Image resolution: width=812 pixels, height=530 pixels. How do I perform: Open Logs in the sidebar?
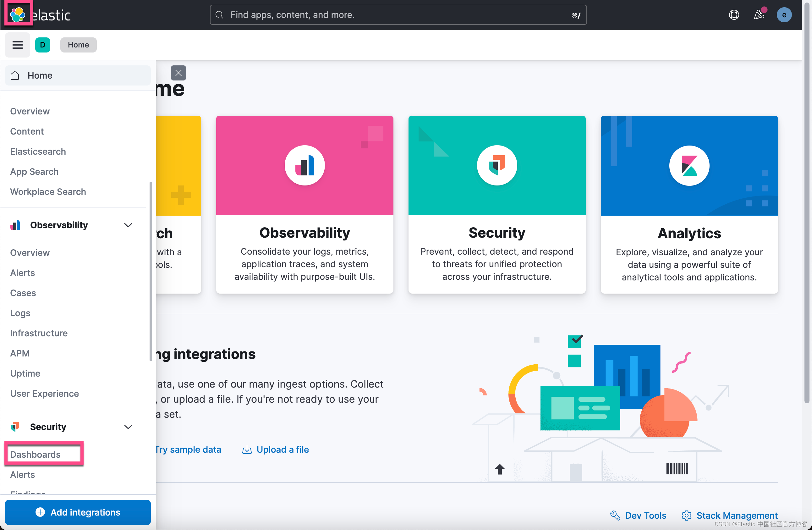click(x=20, y=313)
